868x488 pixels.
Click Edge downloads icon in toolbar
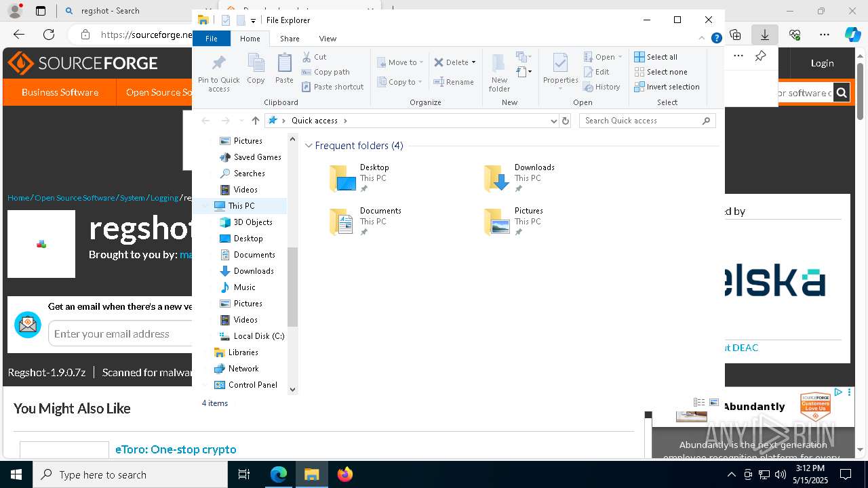click(x=764, y=35)
